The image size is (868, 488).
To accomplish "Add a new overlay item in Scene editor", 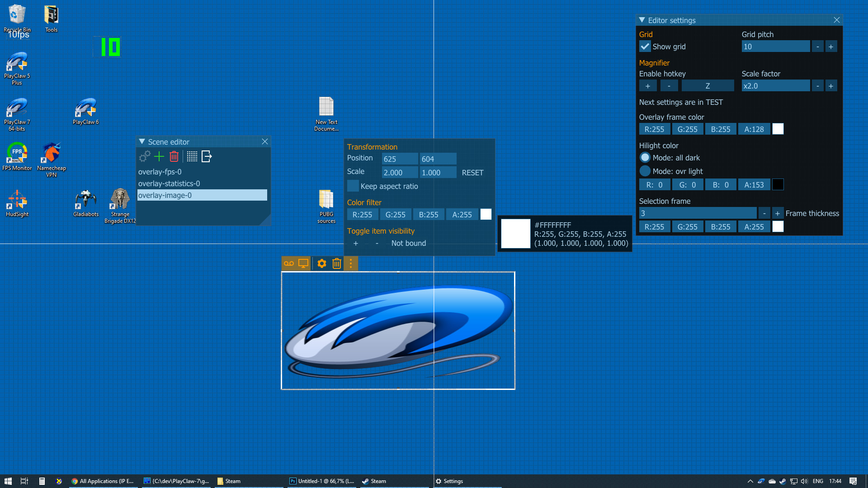I will point(159,157).
